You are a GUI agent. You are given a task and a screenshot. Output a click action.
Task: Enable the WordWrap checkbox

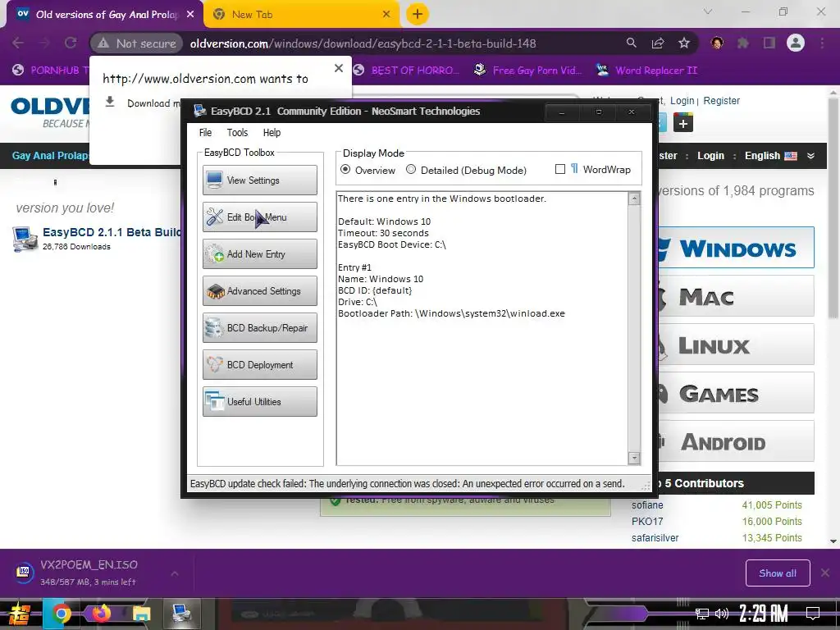tap(560, 169)
